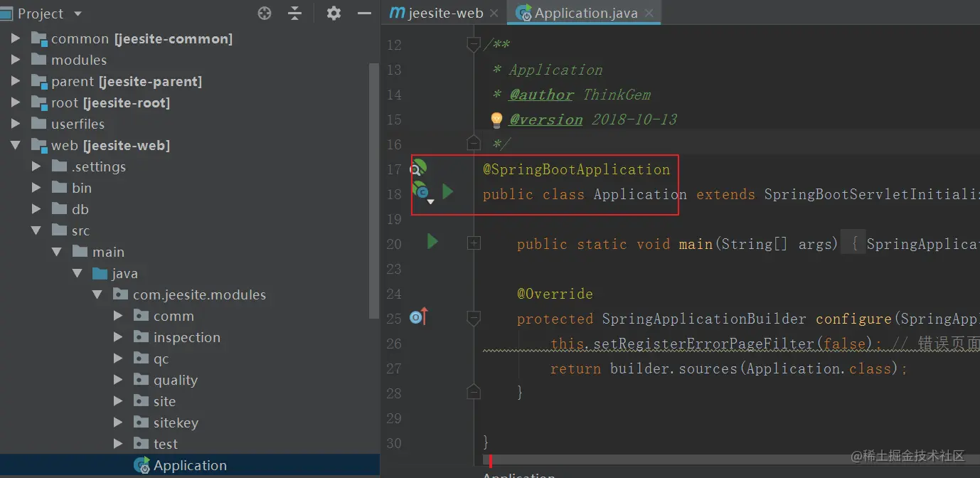
Task: Click the @Override annotation
Action: point(555,294)
